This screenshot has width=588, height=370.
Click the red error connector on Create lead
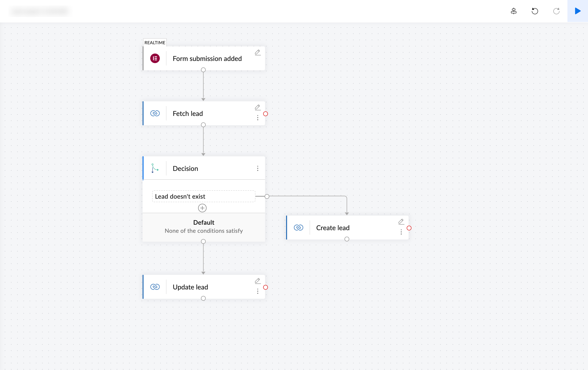409,228
